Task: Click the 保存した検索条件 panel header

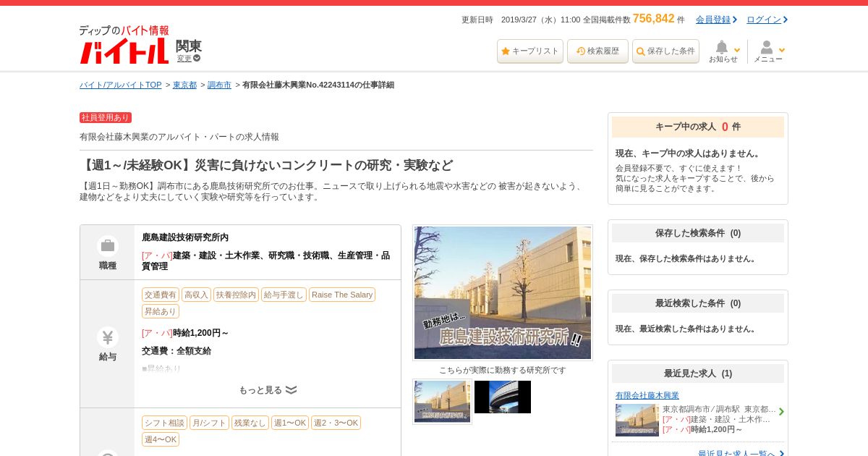Action: point(698,233)
